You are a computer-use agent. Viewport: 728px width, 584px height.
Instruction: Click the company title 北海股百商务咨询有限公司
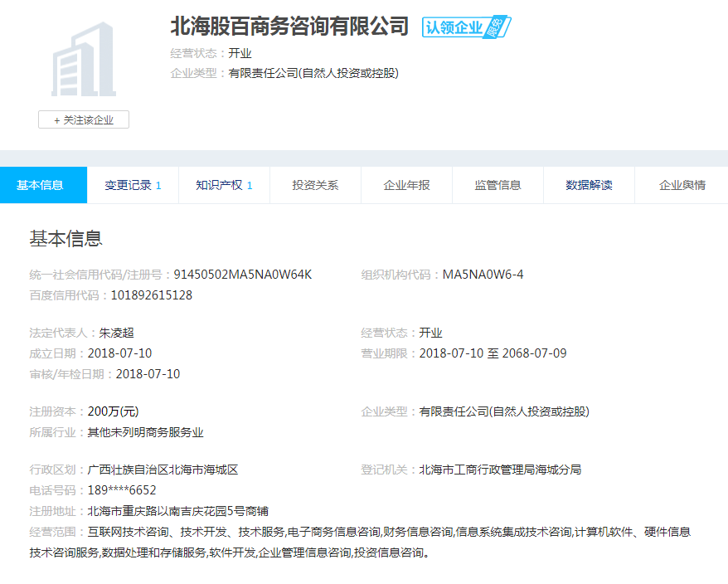pyautogui.click(x=289, y=27)
